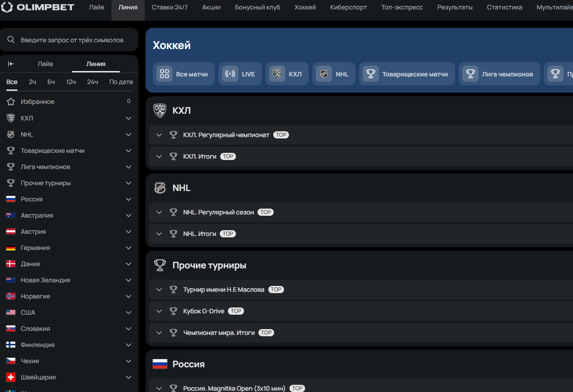Filter matches by 12ч
The width and height of the screenshot is (573, 392).
tap(71, 82)
